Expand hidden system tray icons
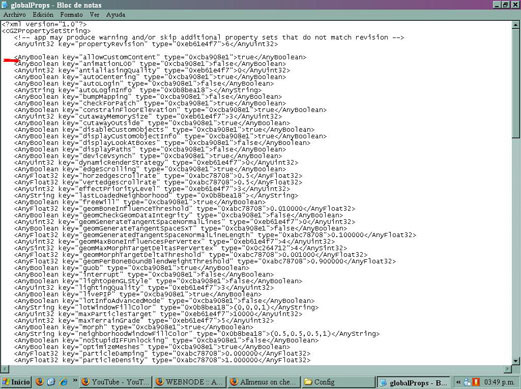Image resolution: width=521 pixels, height=389 pixels. 458,382
